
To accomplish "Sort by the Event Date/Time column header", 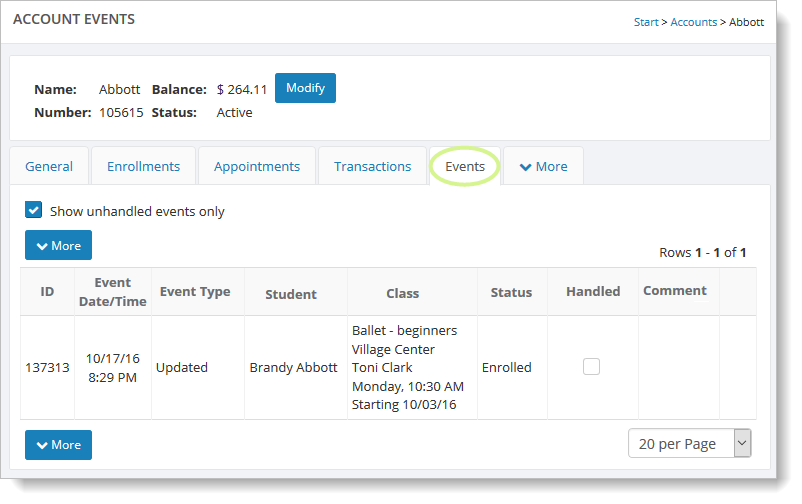I will pos(113,292).
